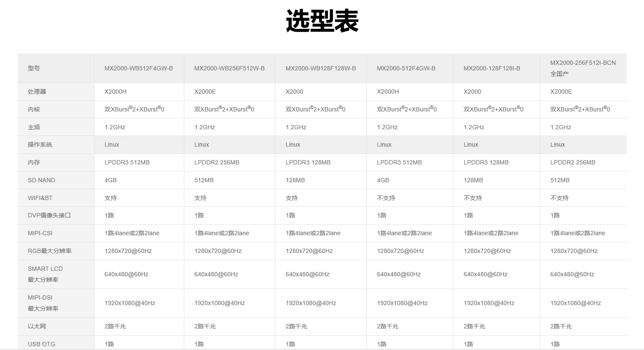Click the WIFI&BT row label
Viewport: 644px width, 350px height.
point(40,198)
